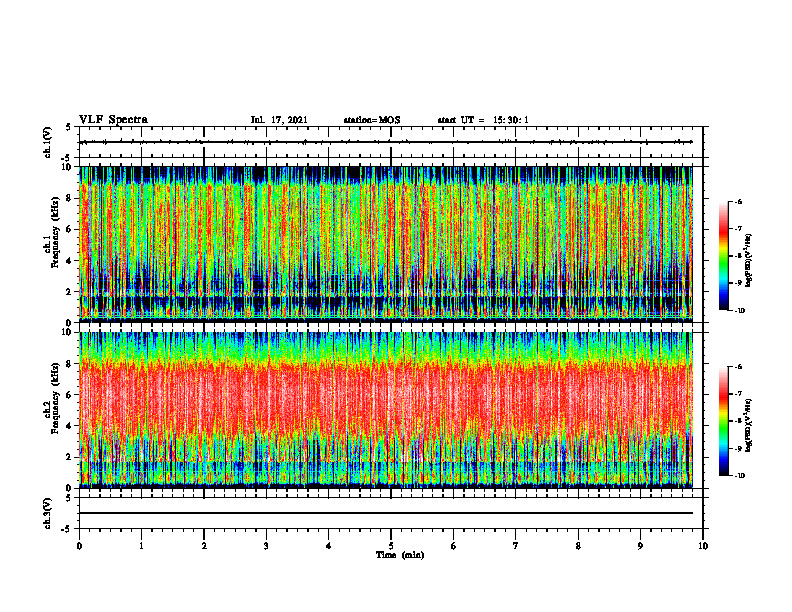Click the ch.3 flat waveform trace panel
The width and height of the screenshot is (792, 612).
pos(391,513)
